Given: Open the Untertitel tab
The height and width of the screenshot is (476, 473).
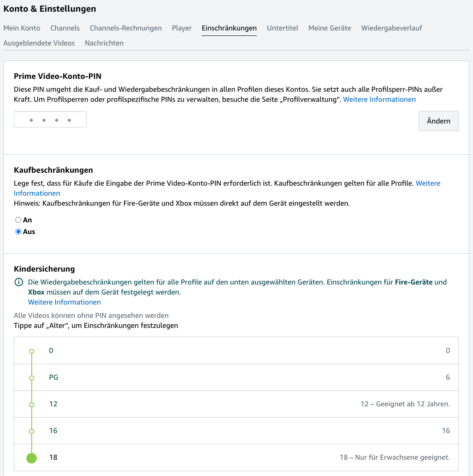Looking at the screenshot, I should pos(283,28).
